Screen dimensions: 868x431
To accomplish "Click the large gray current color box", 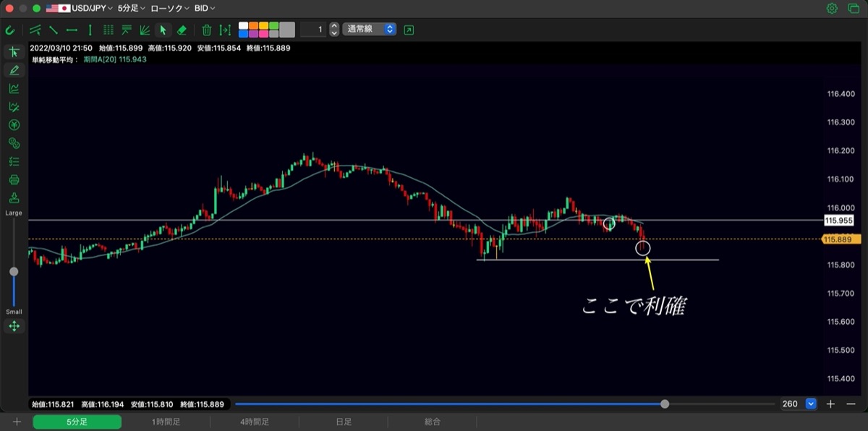I will point(287,30).
